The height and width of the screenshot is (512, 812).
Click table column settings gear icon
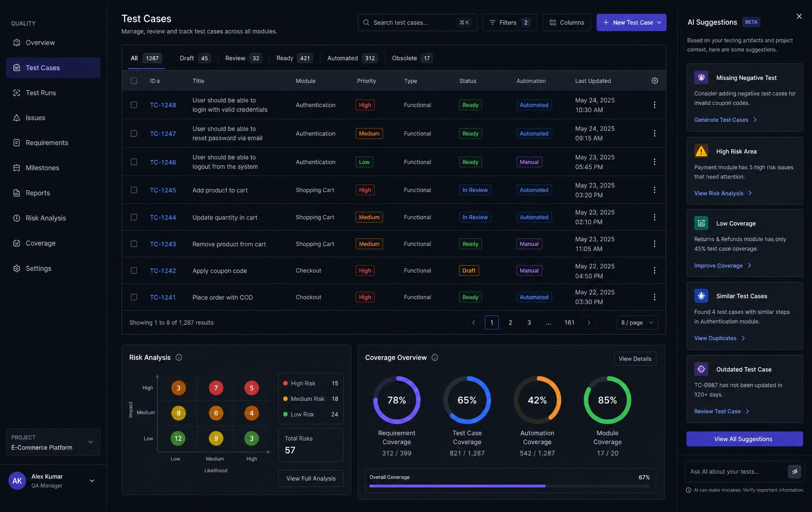655,81
